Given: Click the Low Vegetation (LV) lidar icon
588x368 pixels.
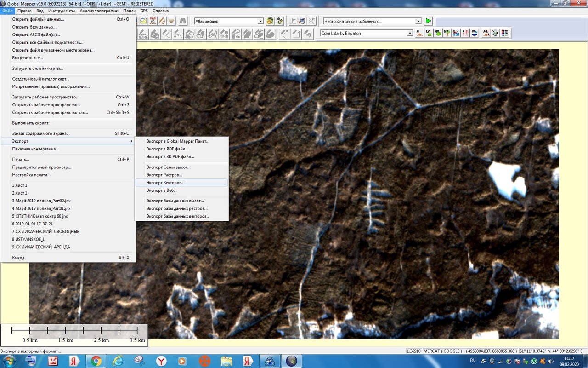Looking at the screenshot, I should [x=429, y=33].
